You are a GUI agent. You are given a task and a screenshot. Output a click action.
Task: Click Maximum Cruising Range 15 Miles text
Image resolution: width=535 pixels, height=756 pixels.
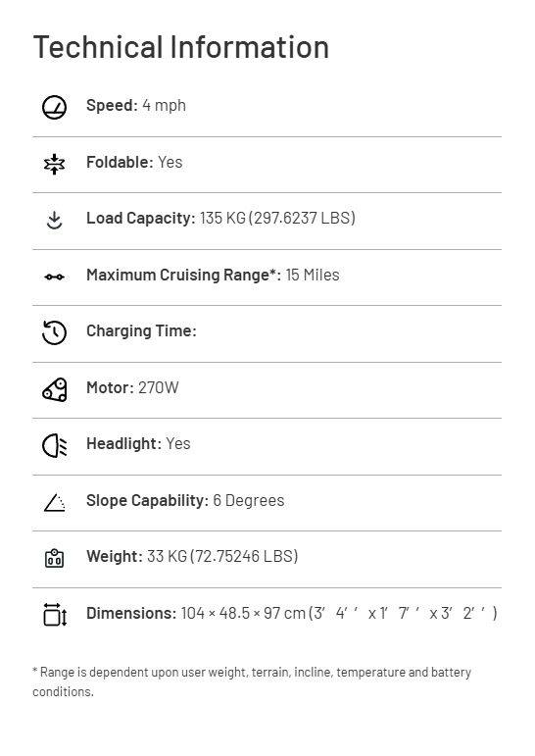pyautogui.click(x=213, y=275)
